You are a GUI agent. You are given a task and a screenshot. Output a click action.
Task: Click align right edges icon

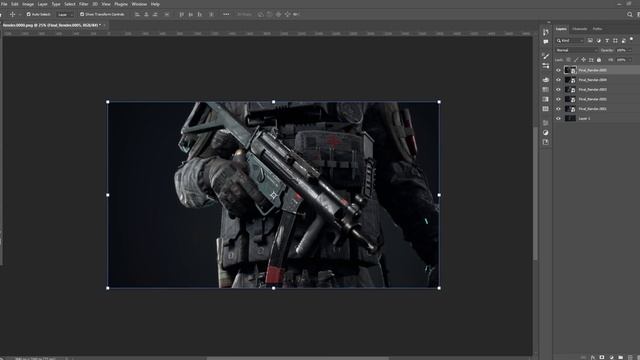[155, 14]
